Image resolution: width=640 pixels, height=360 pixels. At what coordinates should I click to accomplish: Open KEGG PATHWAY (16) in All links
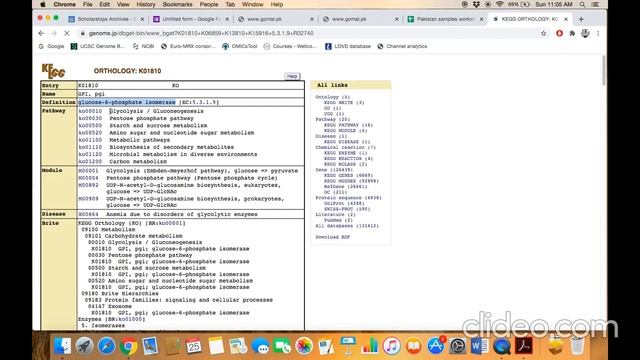[x=348, y=125]
